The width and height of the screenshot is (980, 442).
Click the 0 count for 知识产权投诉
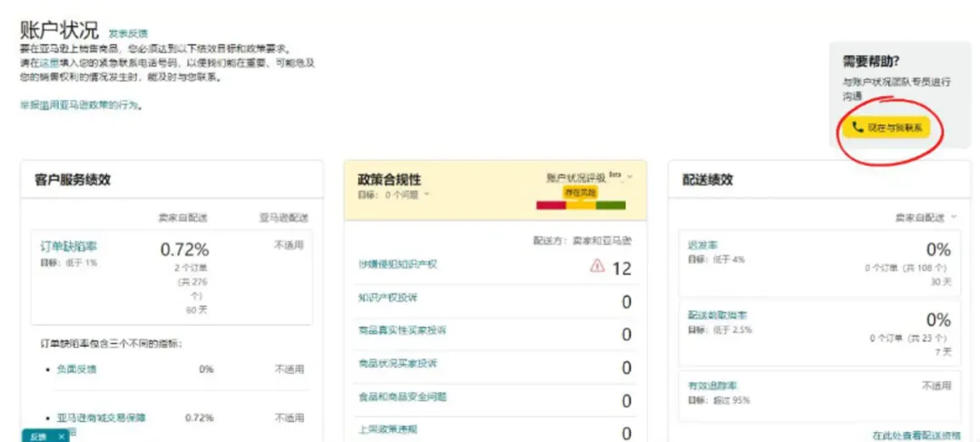[x=626, y=302]
